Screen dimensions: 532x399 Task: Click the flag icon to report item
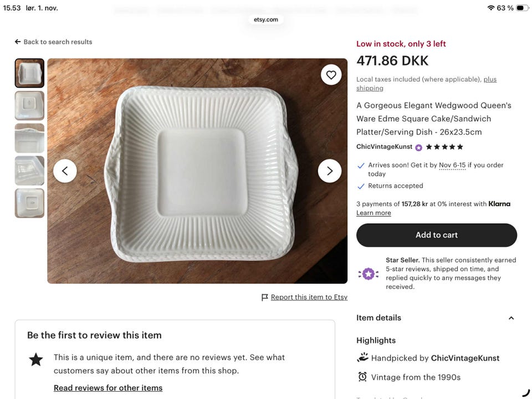pyautogui.click(x=265, y=298)
